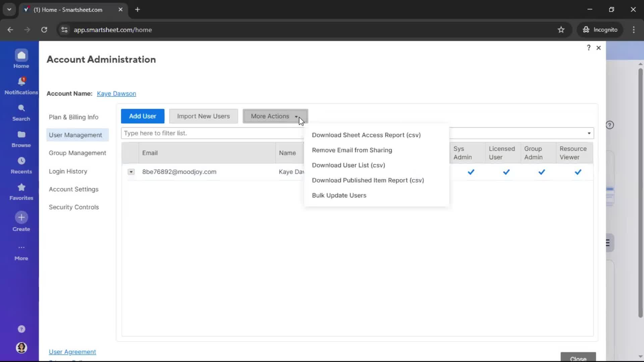Open Notifications bell in sidebar
Viewport: 644px width, 362px height.
click(x=21, y=82)
